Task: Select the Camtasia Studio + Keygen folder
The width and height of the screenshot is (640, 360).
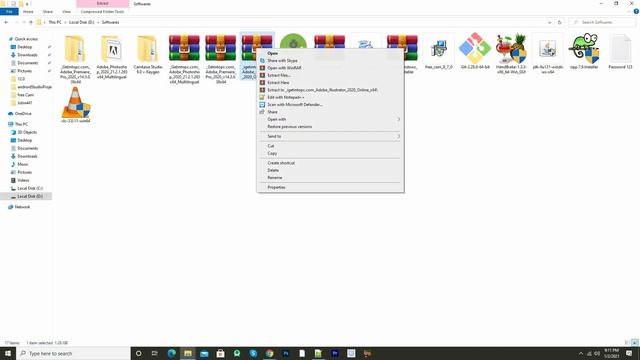Action: 148,48
